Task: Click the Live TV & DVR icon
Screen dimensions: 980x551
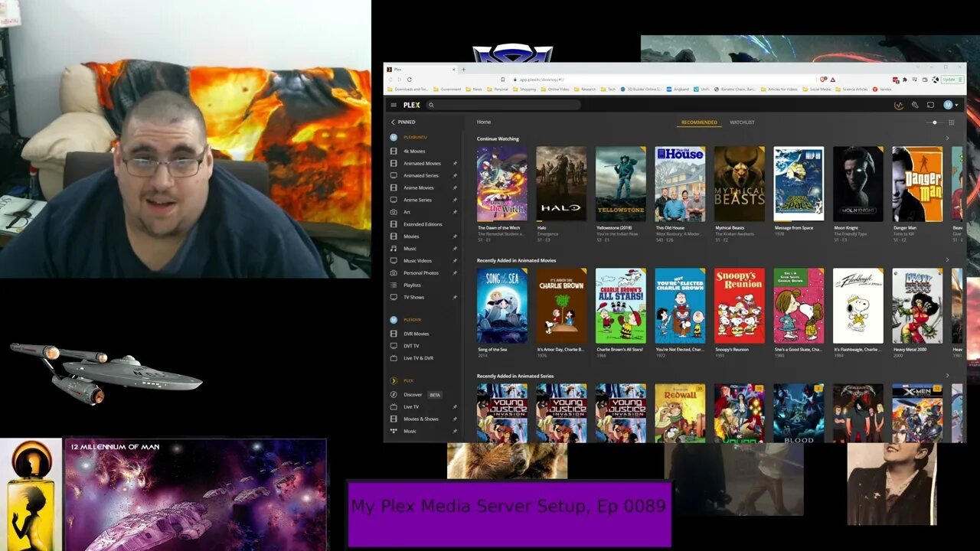Action: 394,358
